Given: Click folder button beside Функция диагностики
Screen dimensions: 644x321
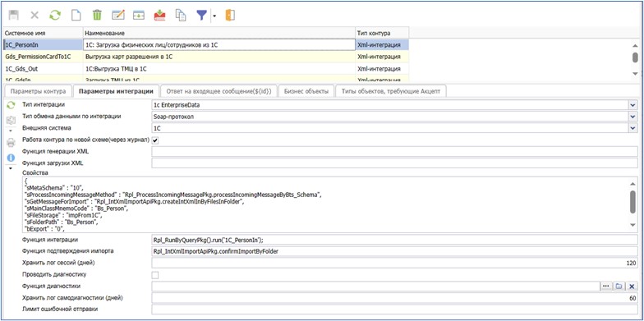Looking at the screenshot, I should pos(619,286).
